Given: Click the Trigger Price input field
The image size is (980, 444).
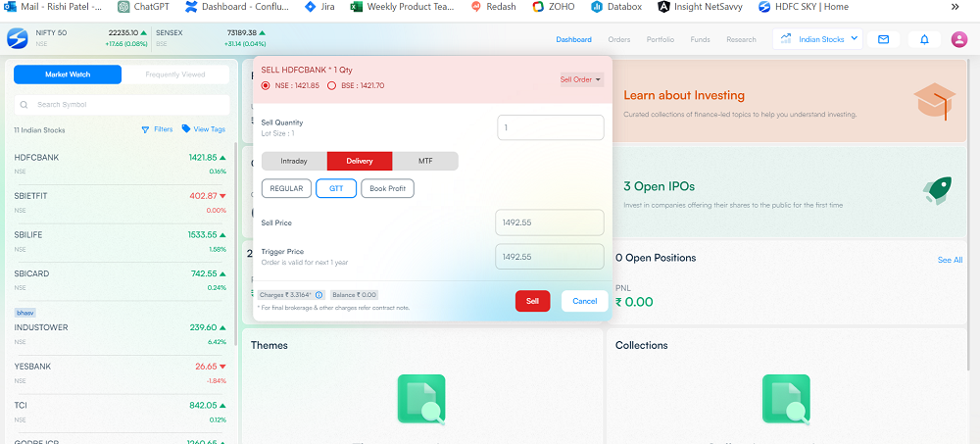Looking at the screenshot, I should click(x=550, y=257).
